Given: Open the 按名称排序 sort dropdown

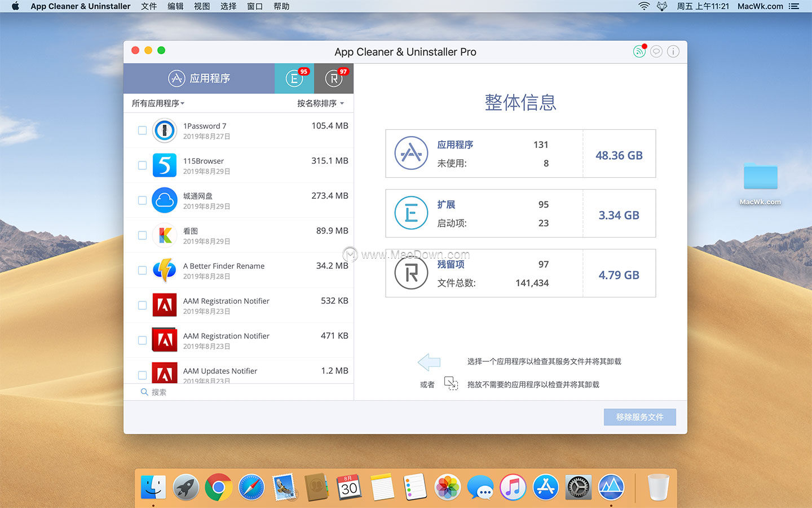Looking at the screenshot, I should pyautogui.click(x=320, y=103).
